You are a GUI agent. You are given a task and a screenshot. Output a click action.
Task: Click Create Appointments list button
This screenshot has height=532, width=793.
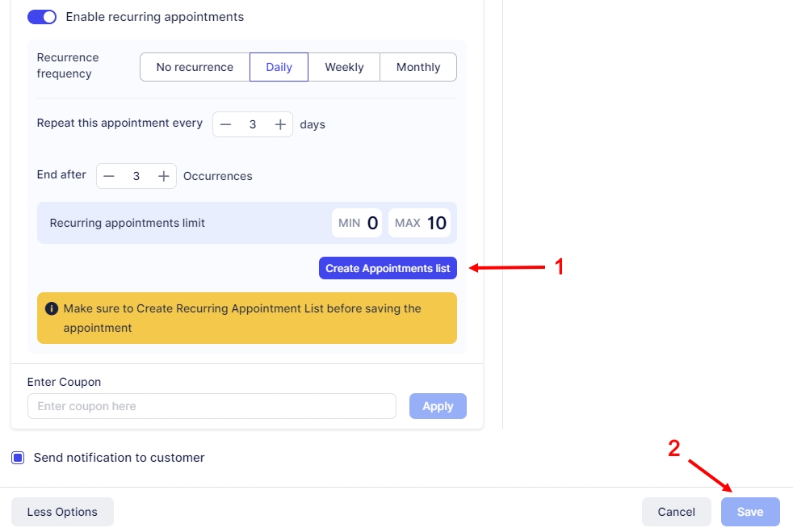[x=388, y=268]
